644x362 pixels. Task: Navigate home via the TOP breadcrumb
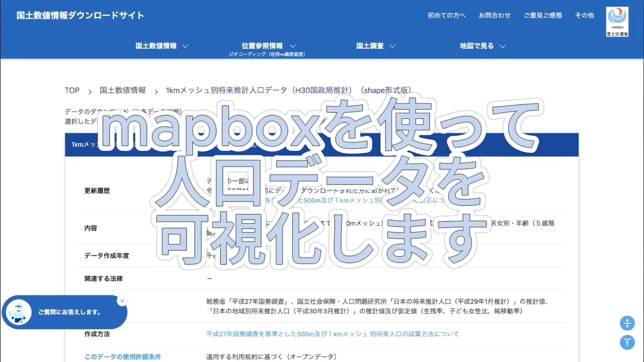pos(72,90)
